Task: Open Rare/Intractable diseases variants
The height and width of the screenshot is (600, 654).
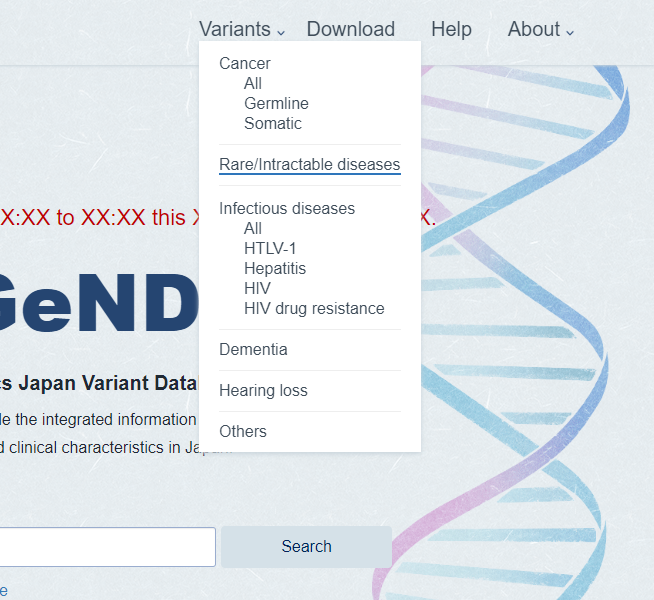Action: [309, 165]
